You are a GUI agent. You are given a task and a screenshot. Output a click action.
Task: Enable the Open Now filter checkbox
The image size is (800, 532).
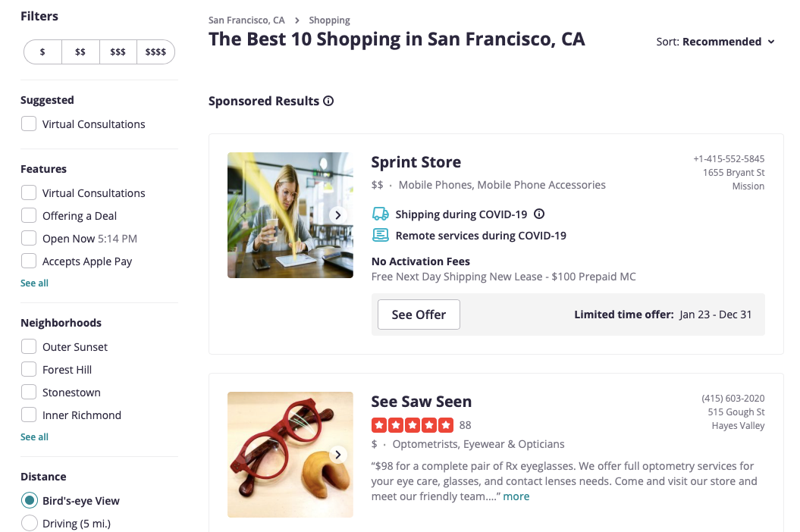(x=29, y=238)
